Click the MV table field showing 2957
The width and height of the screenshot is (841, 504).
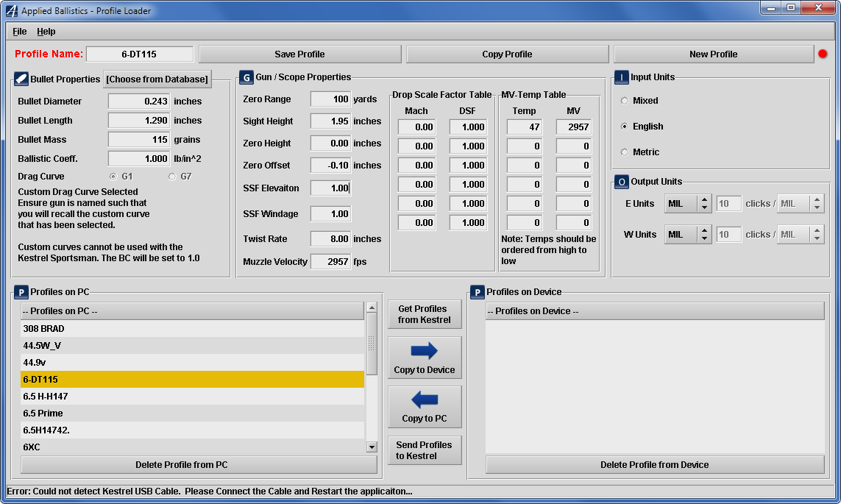pos(574,127)
